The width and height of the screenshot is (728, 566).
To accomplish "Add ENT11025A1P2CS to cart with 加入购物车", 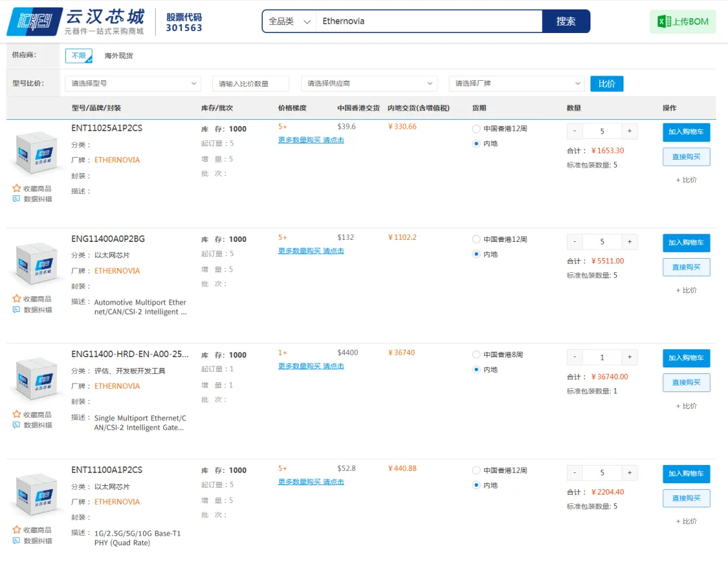I will 686,132.
